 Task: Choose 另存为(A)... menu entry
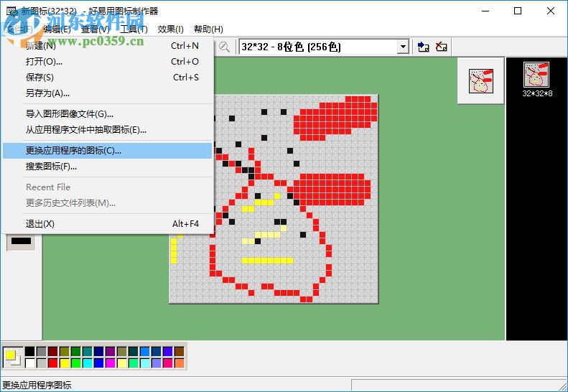coord(107,93)
